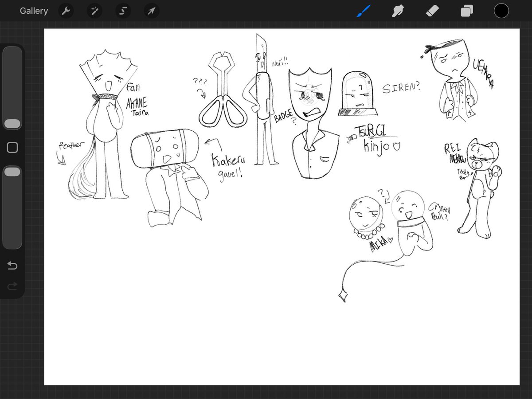This screenshot has height=399, width=532.
Task: Open the Actions wrench menu
Action: 66,11
